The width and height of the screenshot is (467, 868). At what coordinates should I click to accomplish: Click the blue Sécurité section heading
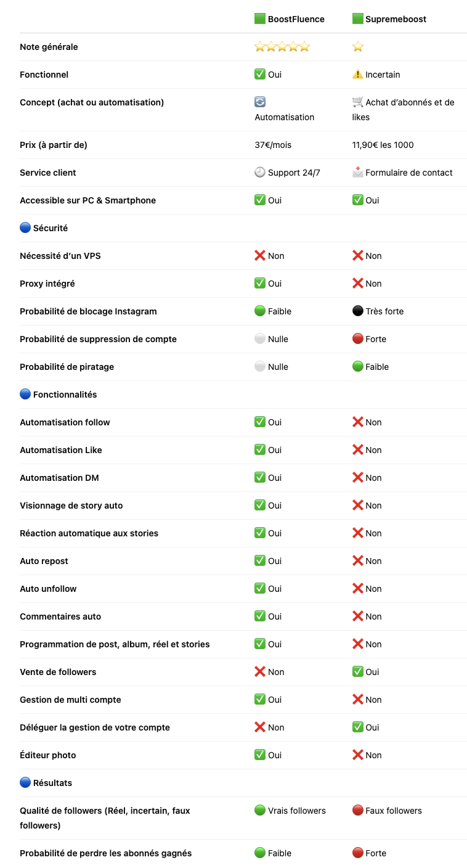(x=44, y=228)
